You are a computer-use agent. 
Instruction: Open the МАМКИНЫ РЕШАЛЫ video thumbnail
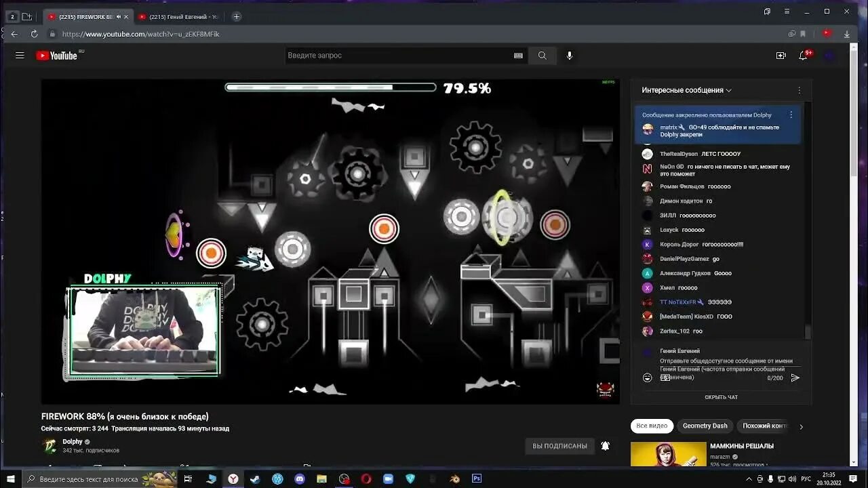point(667,454)
